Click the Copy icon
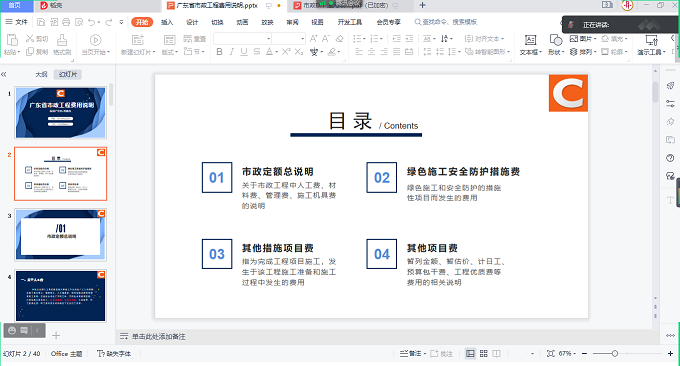680x366 pixels. click(x=30, y=52)
